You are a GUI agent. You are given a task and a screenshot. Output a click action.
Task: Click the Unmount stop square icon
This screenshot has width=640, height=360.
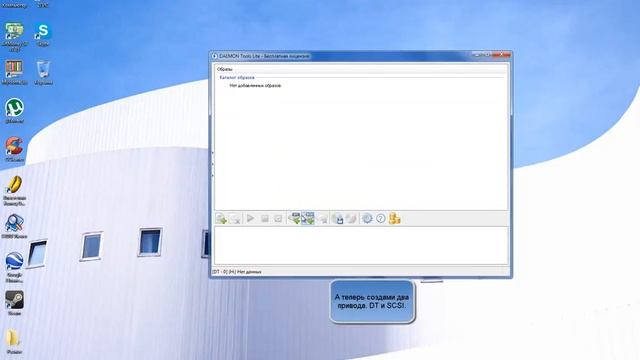[x=264, y=219]
